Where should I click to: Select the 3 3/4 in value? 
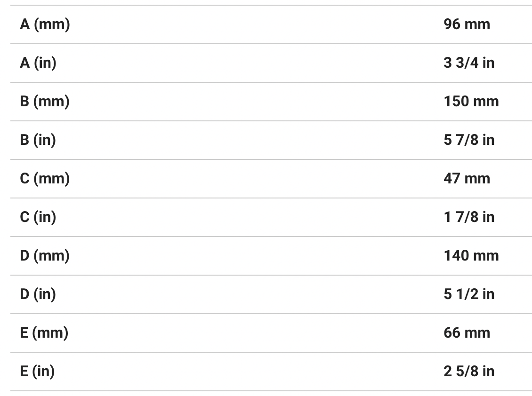click(x=469, y=63)
